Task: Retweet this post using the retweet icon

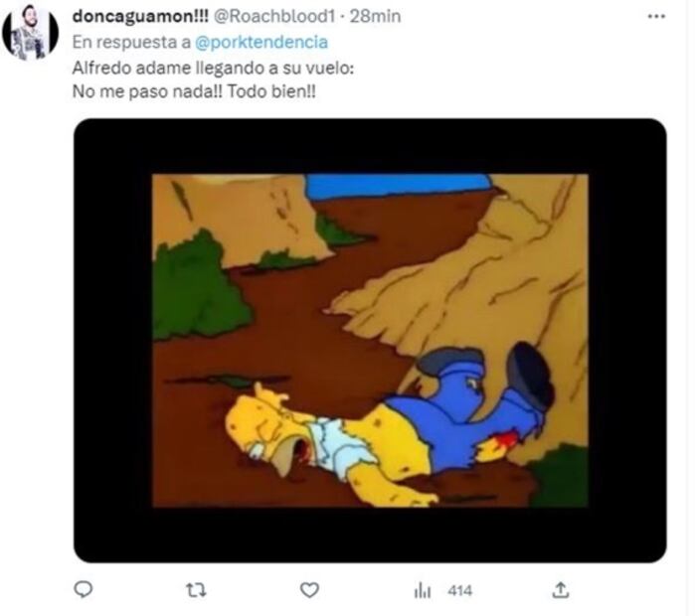Action: click(196, 589)
